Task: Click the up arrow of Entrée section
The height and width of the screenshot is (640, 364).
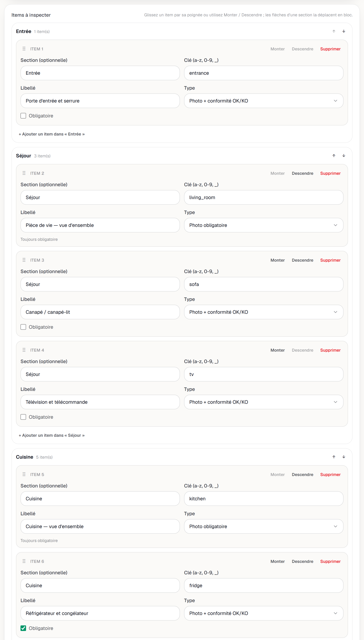Action: pyautogui.click(x=334, y=31)
